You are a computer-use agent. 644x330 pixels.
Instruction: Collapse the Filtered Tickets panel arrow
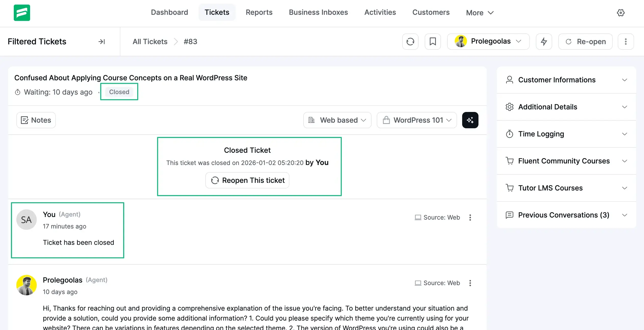(x=102, y=41)
